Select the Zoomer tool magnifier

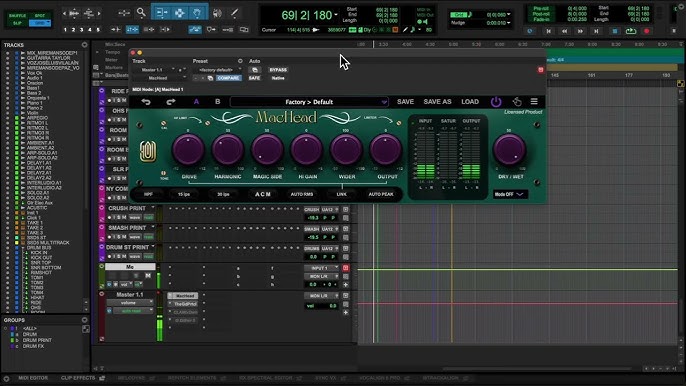(141, 13)
